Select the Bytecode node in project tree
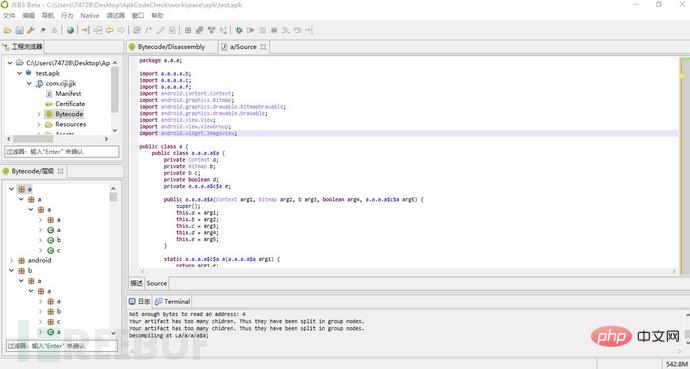 click(x=69, y=114)
